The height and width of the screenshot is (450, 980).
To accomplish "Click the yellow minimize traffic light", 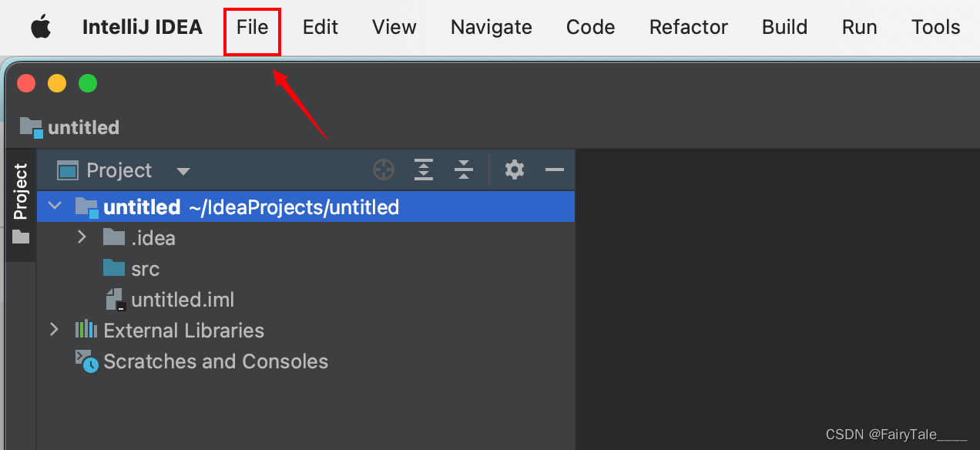I will 57,83.
